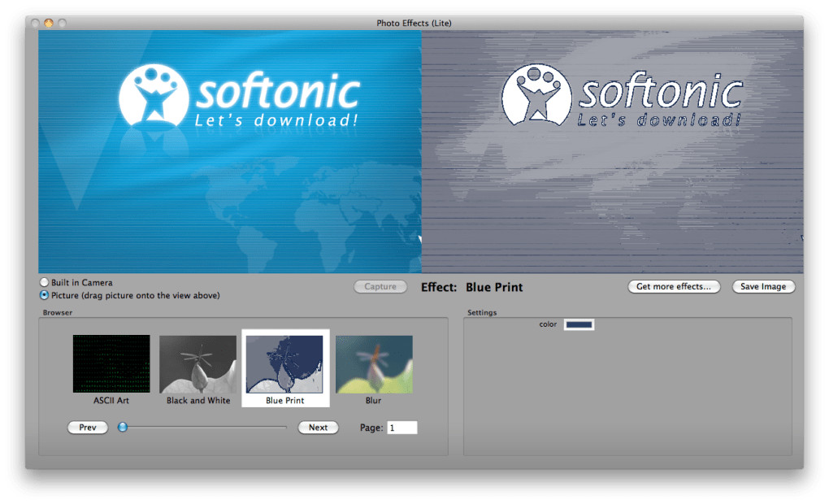Choose the Blur effect thumbnail

[374, 364]
